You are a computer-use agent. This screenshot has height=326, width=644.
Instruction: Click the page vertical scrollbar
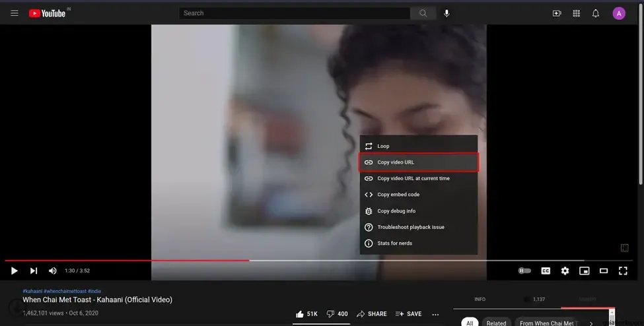click(641, 94)
